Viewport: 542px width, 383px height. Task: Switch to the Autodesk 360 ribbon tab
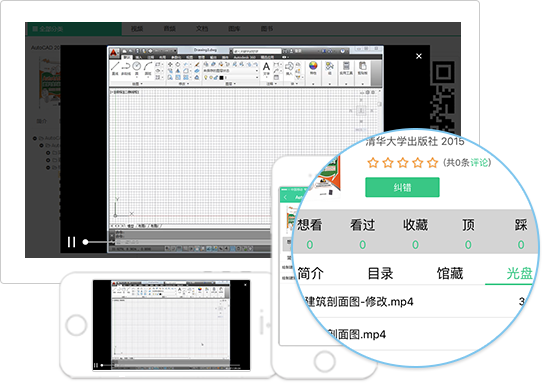(x=245, y=57)
